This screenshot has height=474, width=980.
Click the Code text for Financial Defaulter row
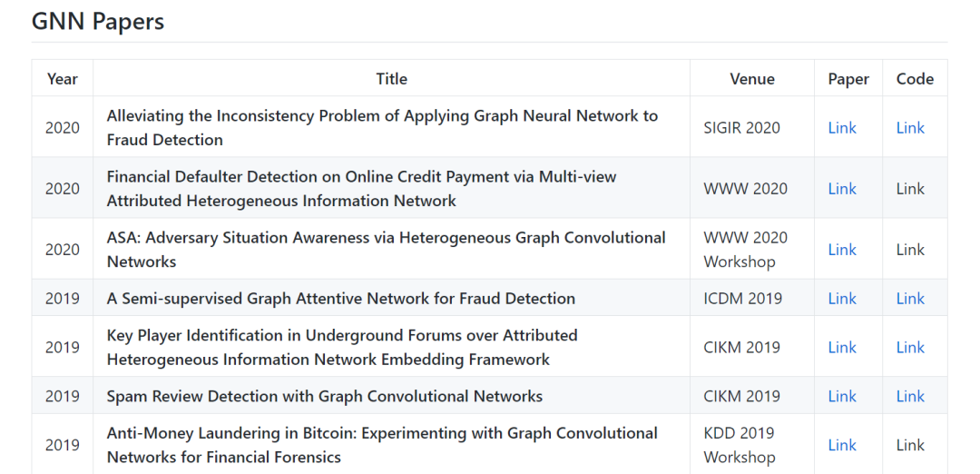point(910,189)
